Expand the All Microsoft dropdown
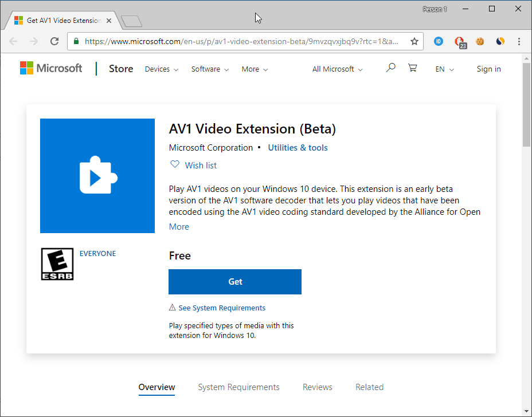The image size is (532, 417). coord(338,69)
